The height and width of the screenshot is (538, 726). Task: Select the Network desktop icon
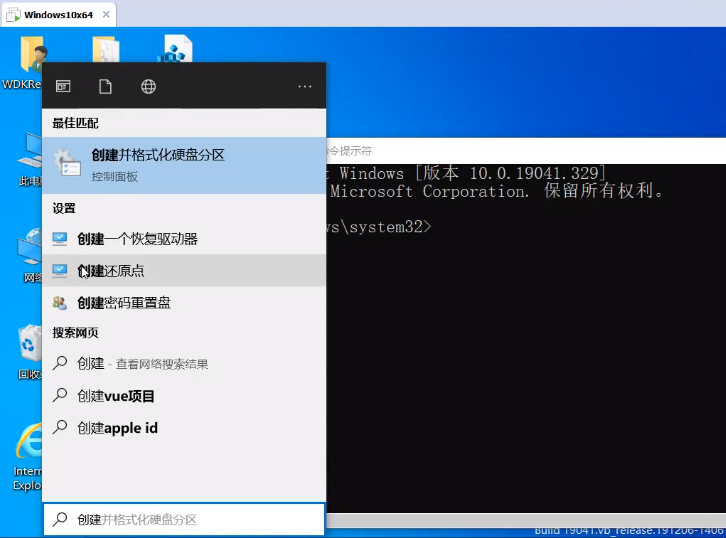coord(30,255)
